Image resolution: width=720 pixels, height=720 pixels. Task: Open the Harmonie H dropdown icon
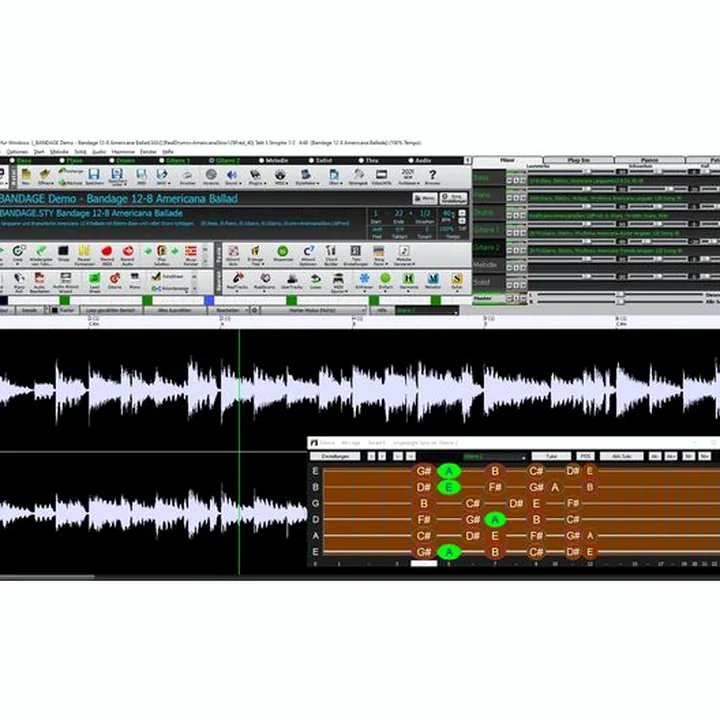point(409,281)
